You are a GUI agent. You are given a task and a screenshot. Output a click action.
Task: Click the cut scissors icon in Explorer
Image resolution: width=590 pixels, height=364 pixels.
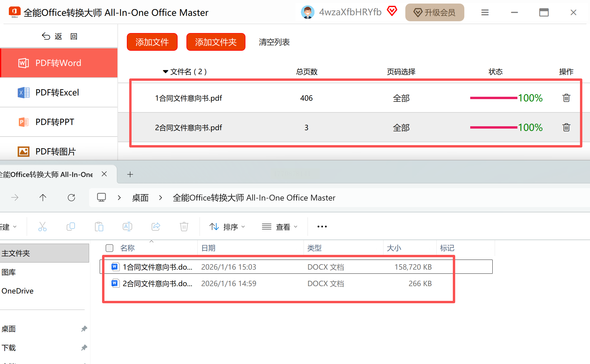tap(42, 227)
